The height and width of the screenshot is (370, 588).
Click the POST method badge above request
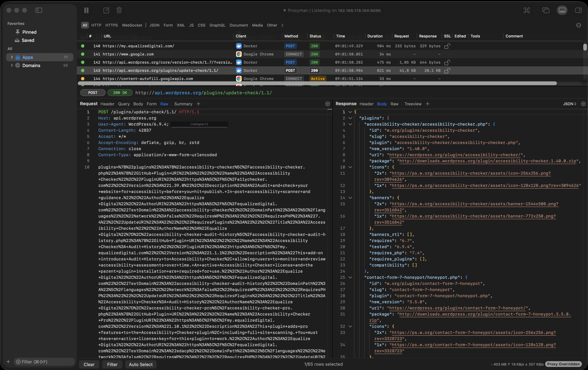coord(93,93)
